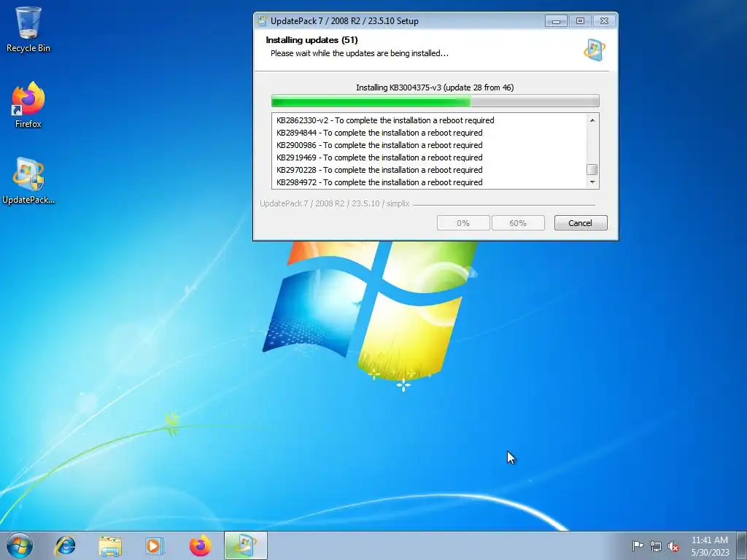Click the Installing updates (51) heading
Screen dimensions: 747x560
tap(311, 40)
